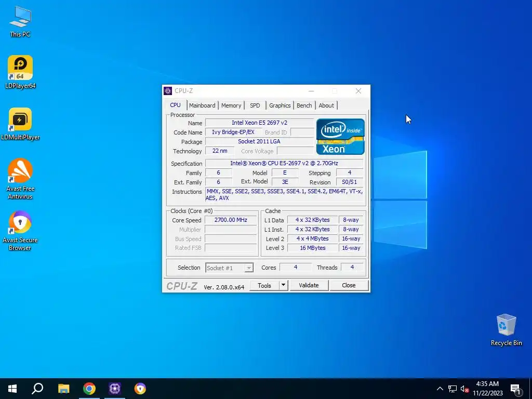The width and height of the screenshot is (532, 399).
Task: Open Google Chrome from taskbar
Action: coord(89,389)
